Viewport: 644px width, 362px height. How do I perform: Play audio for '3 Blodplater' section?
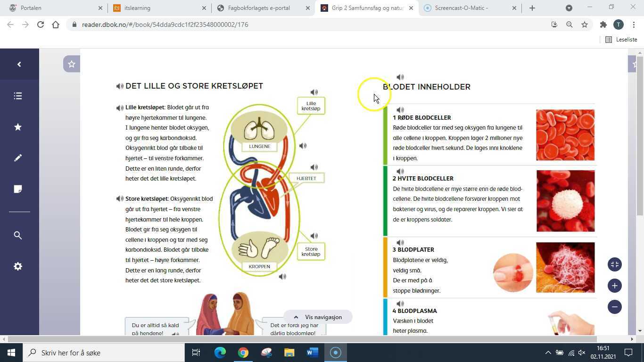(400, 243)
